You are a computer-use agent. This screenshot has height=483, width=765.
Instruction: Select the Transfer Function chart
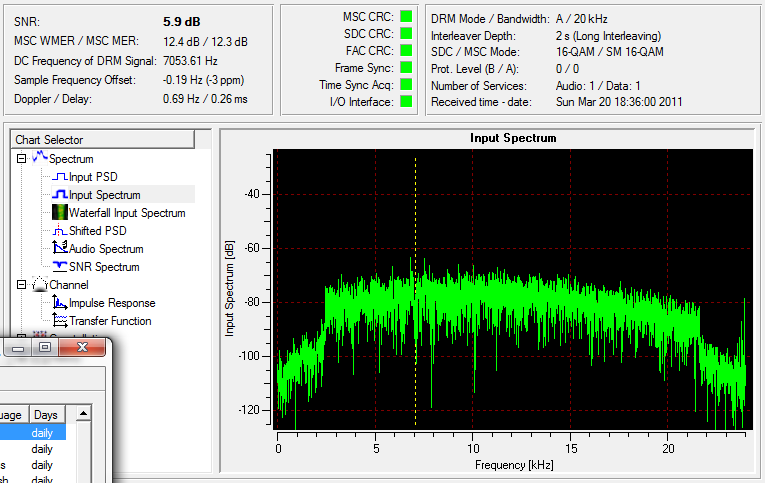109,321
